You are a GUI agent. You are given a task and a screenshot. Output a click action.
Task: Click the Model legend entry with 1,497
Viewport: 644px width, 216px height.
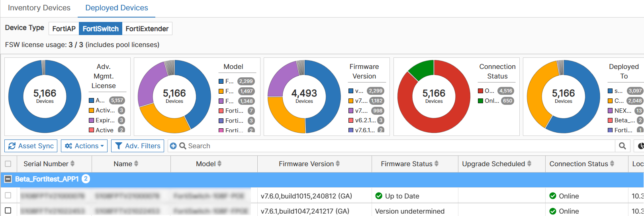tap(237, 91)
